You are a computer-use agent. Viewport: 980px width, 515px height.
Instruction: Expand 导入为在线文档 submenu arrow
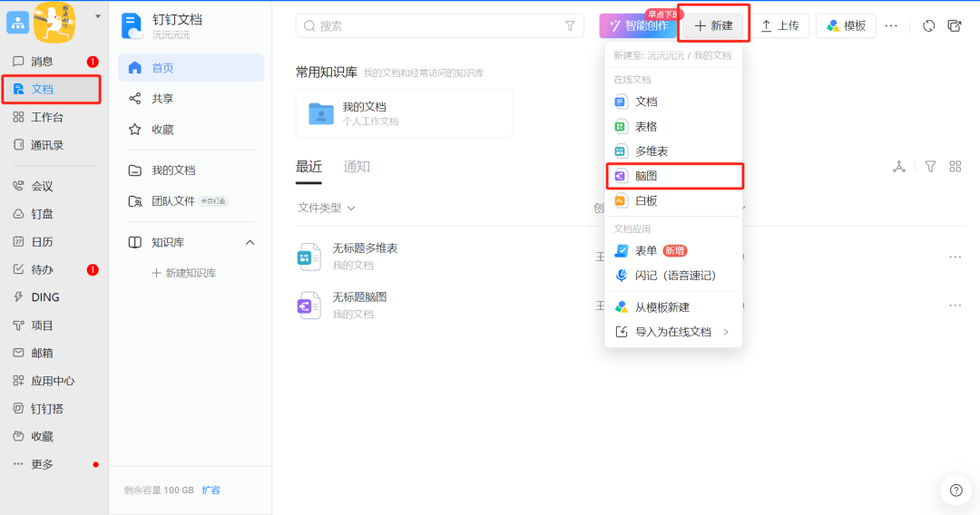click(x=726, y=332)
